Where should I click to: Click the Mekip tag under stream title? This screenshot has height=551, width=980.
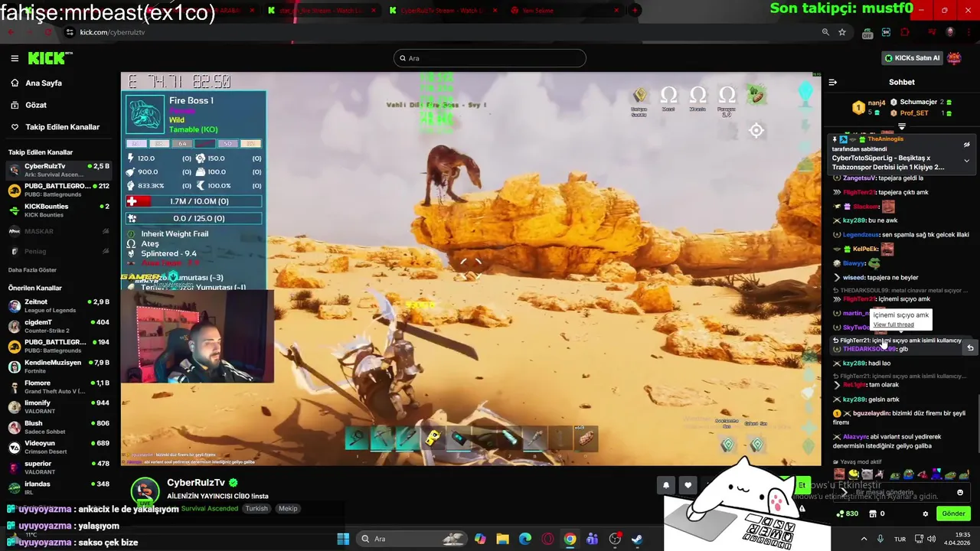coord(288,508)
